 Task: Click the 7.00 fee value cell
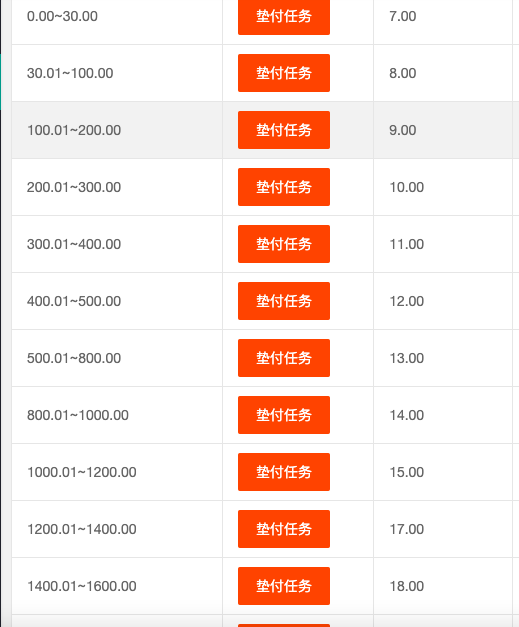(x=443, y=16)
